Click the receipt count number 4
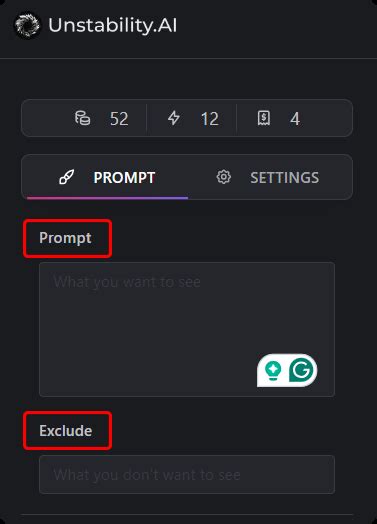This screenshot has height=524, width=377. coord(295,119)
